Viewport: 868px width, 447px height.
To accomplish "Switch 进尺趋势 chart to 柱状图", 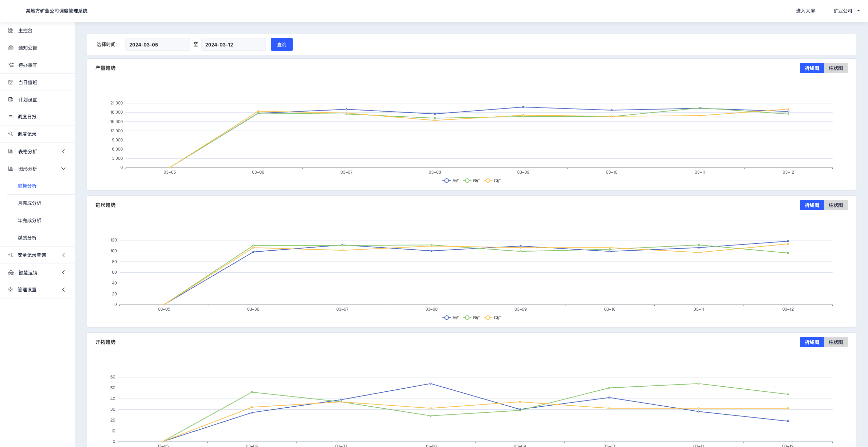I will [x=835, y=205].
